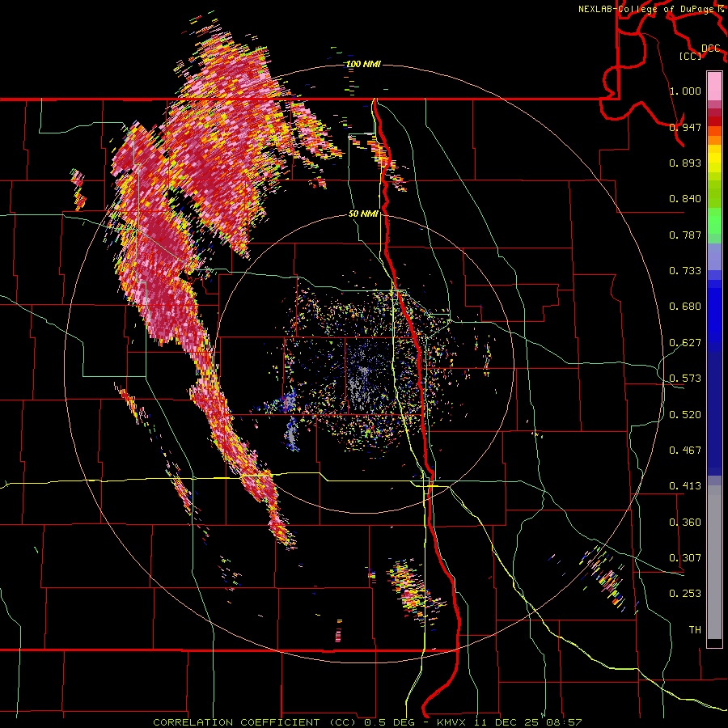Image resolution: width=728 pixels, height=728 pixels.
Task: Select the 0.893 scale value
Action: [685, 163]
